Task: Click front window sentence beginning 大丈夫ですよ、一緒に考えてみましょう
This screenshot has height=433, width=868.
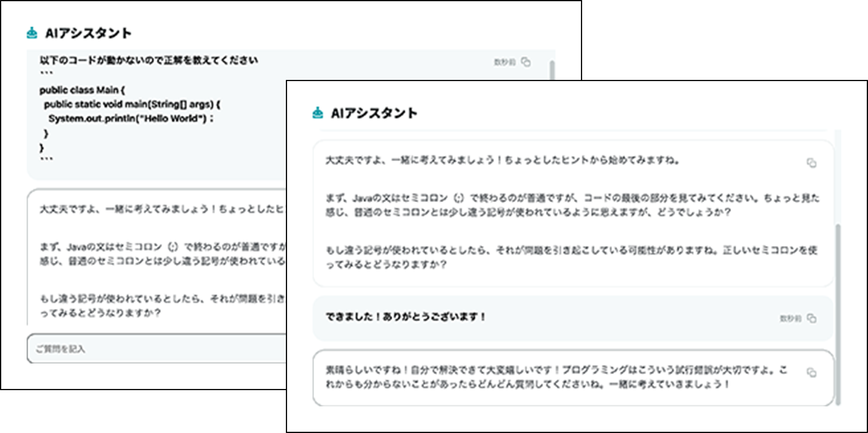Action: pyautogui.click(x=502, y=160)
